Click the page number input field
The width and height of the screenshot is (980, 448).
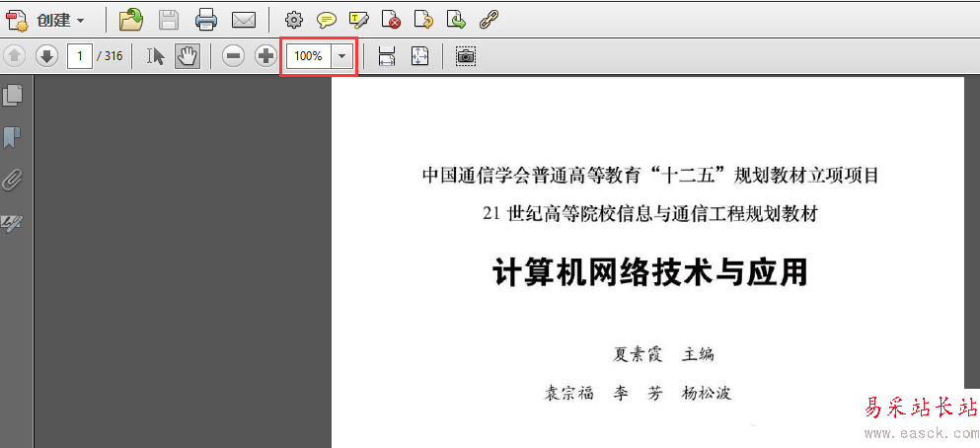tap(80, 56)
